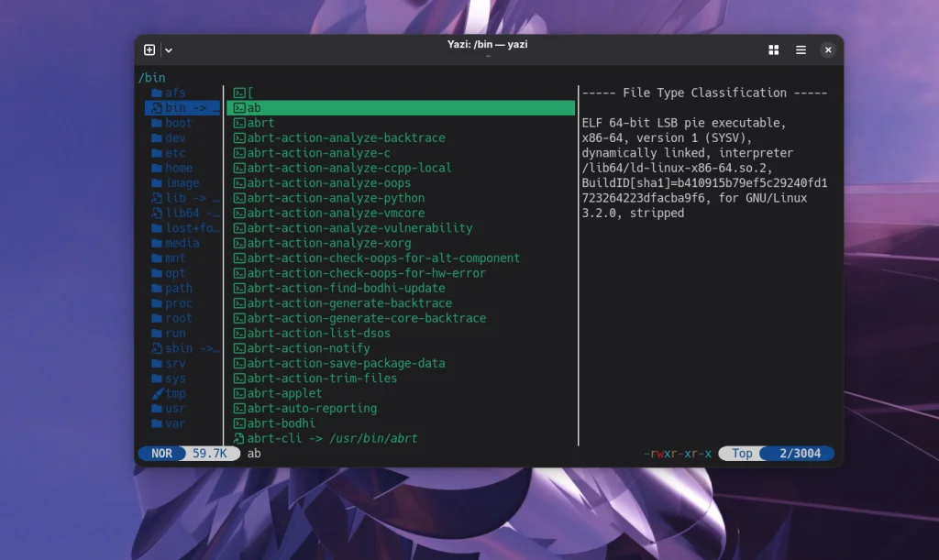Select abrt-action-analyze-xorg entry
939x560 pixels.
(329, 243)
